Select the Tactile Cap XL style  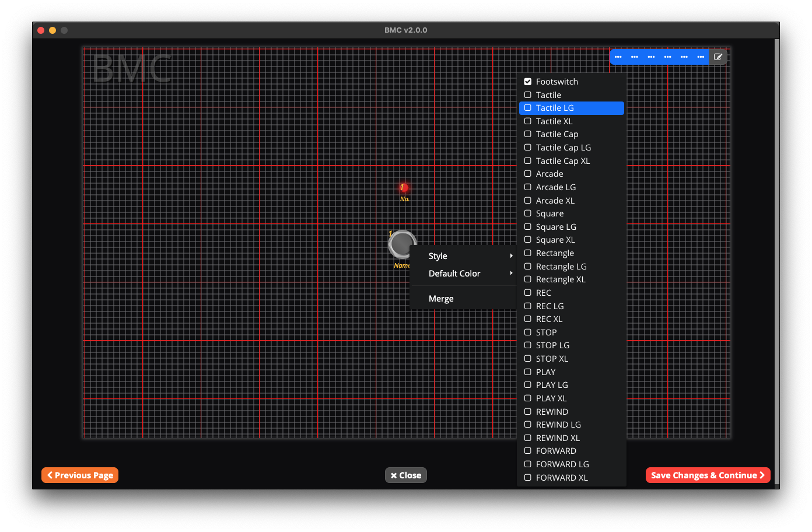pos(572,161)
